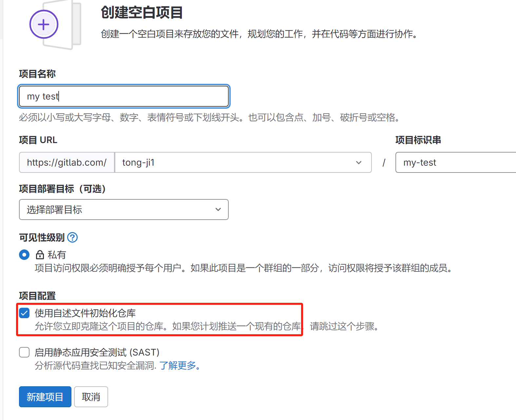Click the 项目配置 heading
Screen dimensions: 516x420
37,296
